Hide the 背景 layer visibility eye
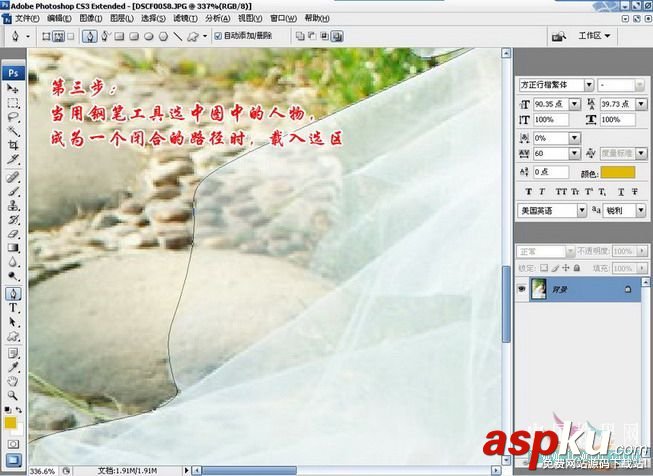653x476 pixels. [x=522, y=288]
